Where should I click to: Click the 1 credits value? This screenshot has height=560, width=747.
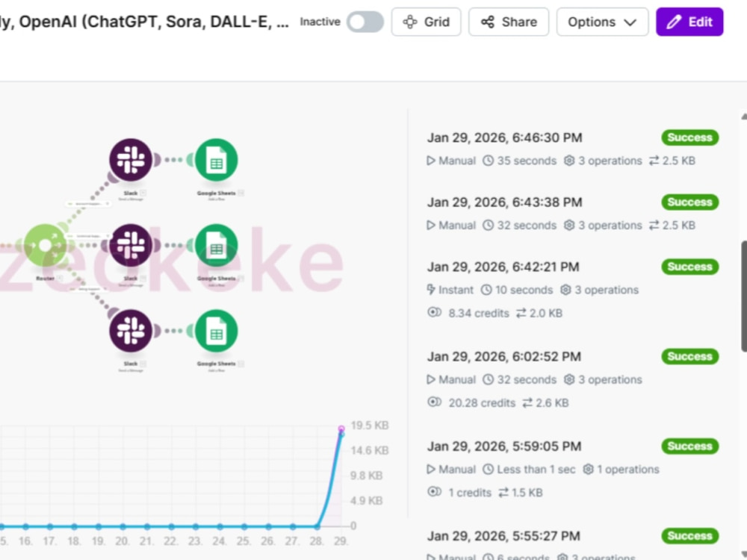469,492
